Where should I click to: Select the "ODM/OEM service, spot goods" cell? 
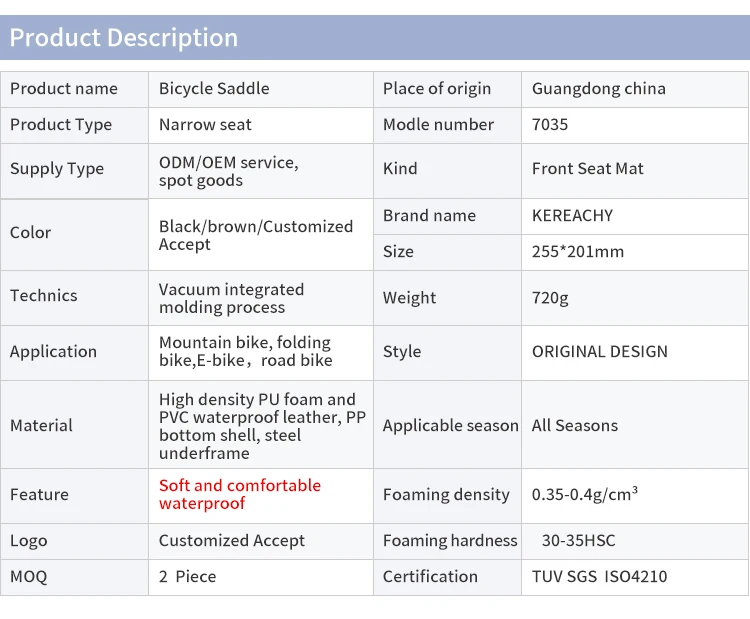229,171
